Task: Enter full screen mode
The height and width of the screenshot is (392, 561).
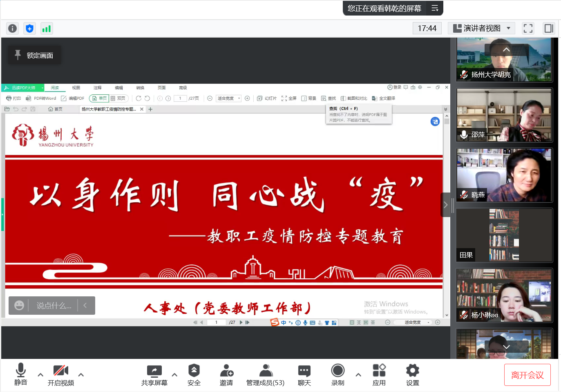Action: coord(528,28)
